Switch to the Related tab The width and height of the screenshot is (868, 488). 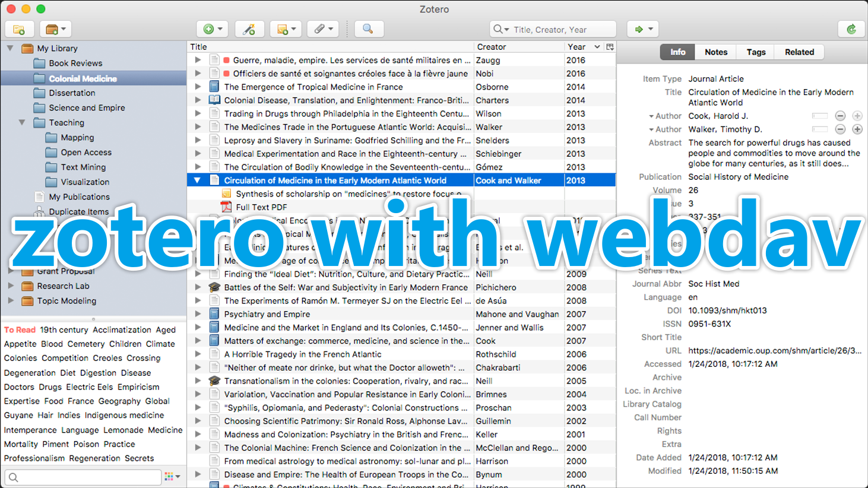pos(799,52)
